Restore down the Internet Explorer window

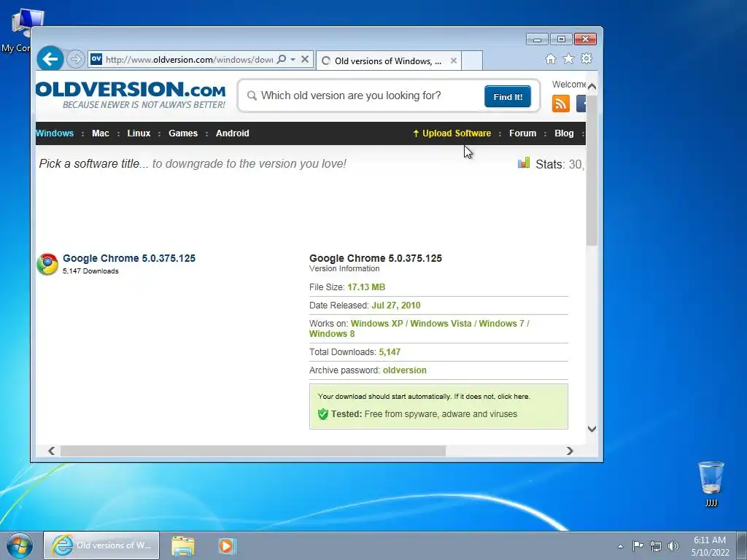point(561,39)
